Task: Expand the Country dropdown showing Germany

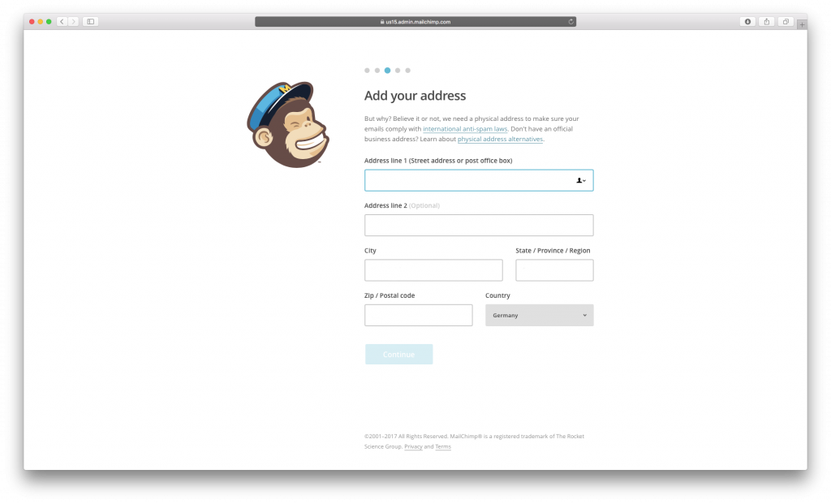Action: point(539,316)
